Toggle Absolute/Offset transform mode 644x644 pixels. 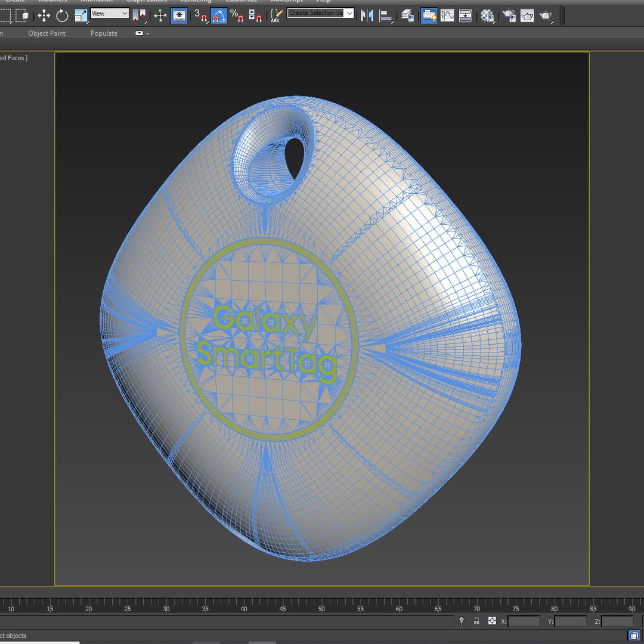tap(492, 621)
